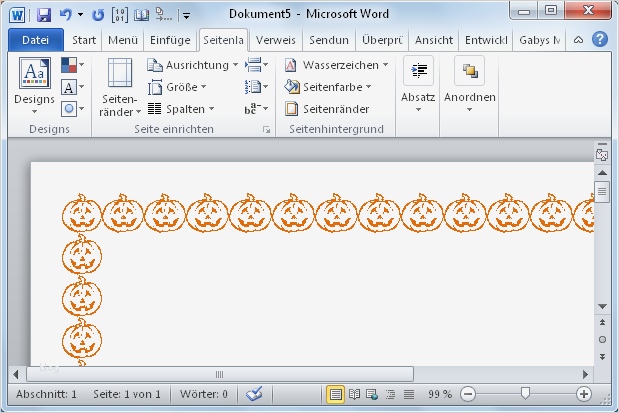Switch to Outline view
This screenshot has width=619, height=413.
point(390,394)
